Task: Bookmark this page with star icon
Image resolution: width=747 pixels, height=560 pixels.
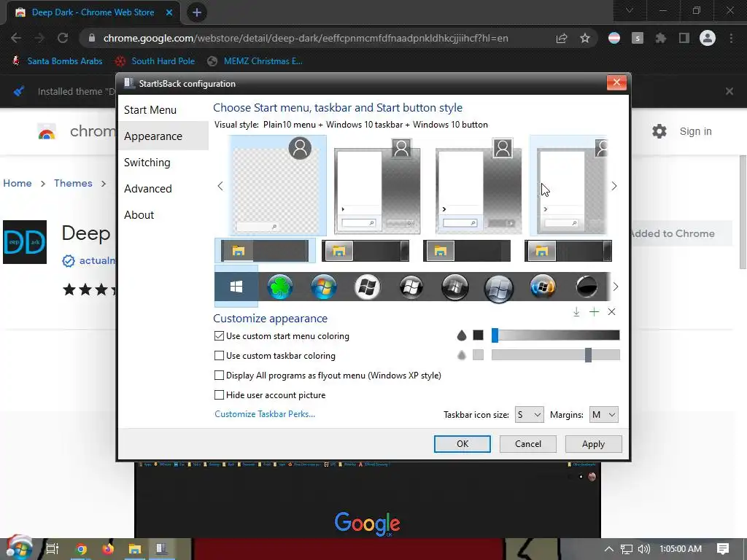Action: pyautogui.click(x=585, y=38)
